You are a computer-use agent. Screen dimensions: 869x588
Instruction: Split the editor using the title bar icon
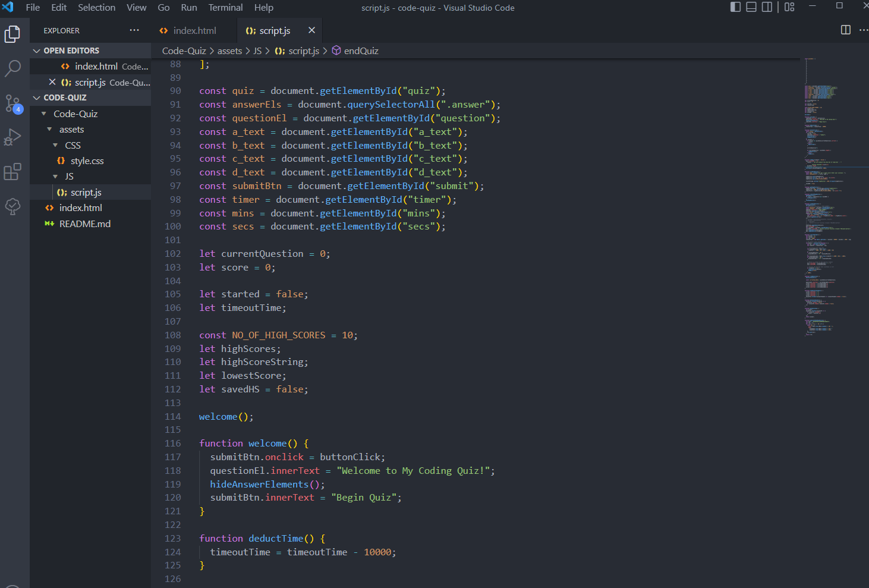point(845,30)
